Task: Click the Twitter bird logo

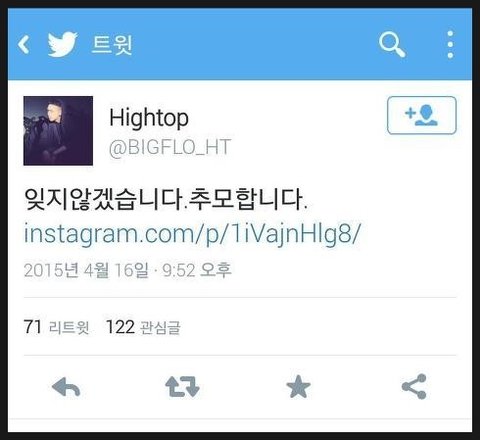Action: (63, 44)
